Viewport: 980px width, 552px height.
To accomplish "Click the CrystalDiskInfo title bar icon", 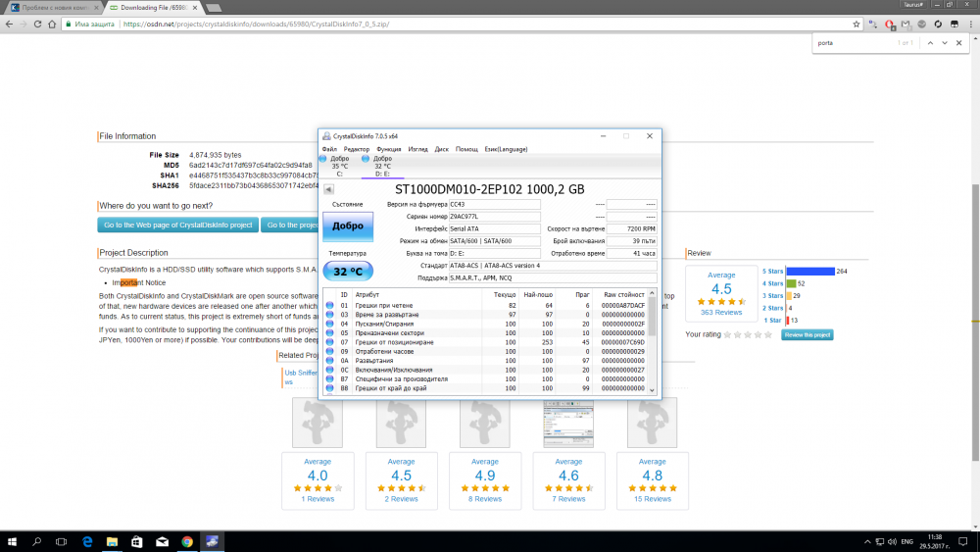I will pyautogui.click(x=326, y=136).
